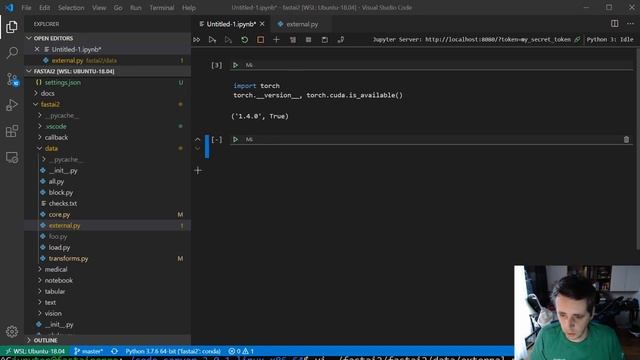Open the Extensions view
Image resolution: width=640 pixels, height=360 pixels.
[12, 131]
